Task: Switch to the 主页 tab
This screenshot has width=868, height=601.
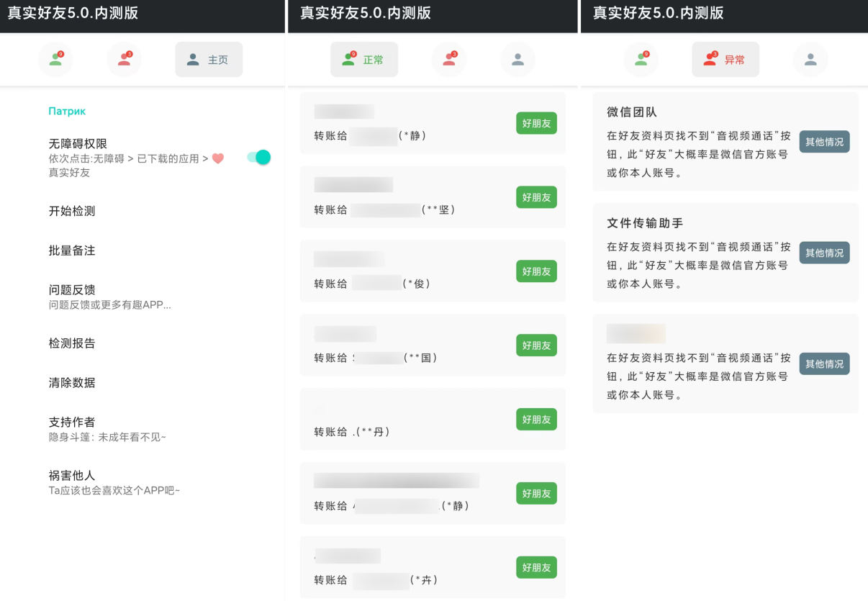Action: (x=209, y=59)
